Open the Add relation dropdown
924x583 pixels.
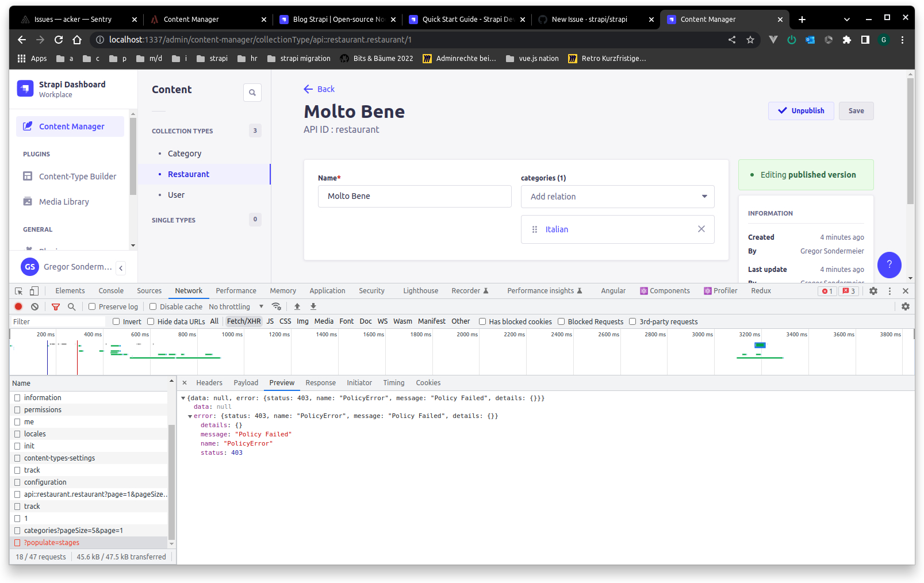617,197
